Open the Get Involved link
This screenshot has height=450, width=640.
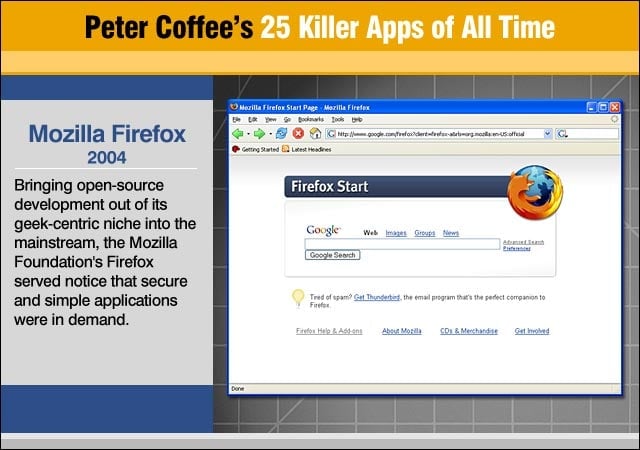[532, 331]
